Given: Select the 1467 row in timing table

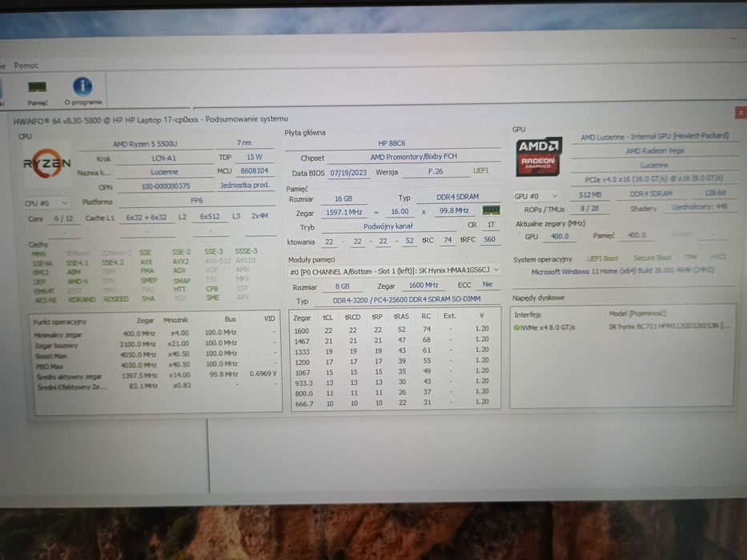Looking at the screenshot, I should pos(395,341).
